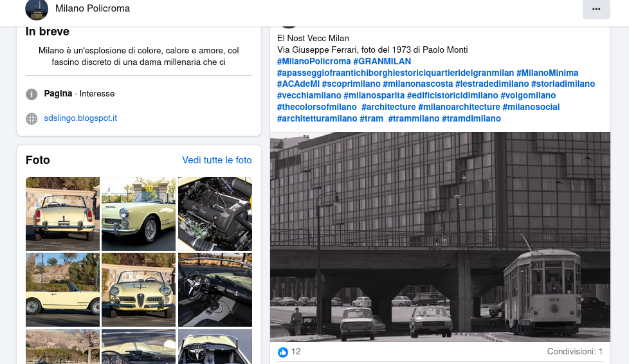Open the Alfa Romeo front grille photo
The height and width of the screenshot is (364, 629).
[x=138, y=289]
